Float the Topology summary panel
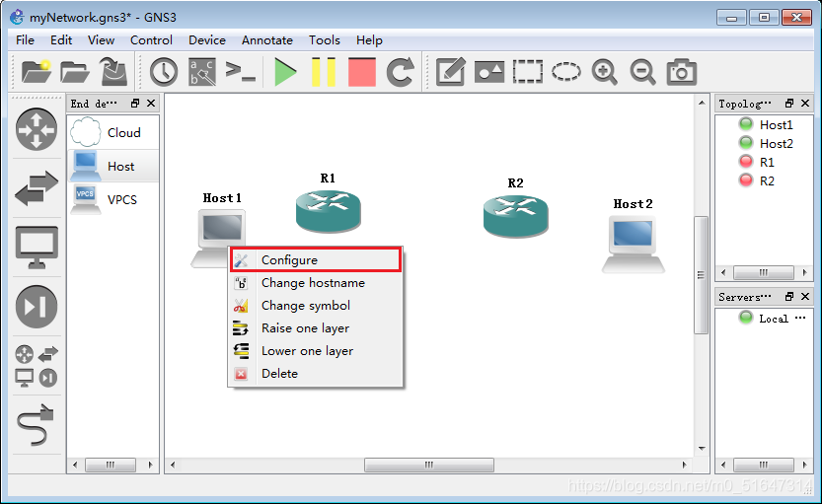The image size is (822, 504). click(789, 104)
